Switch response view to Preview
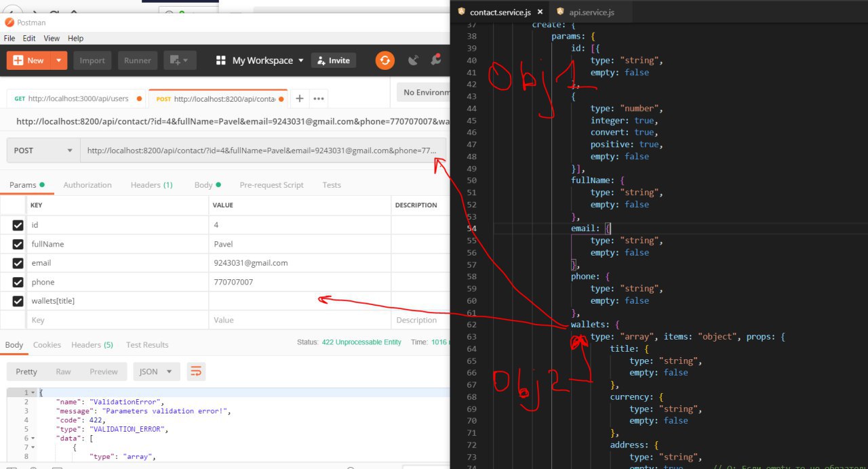This screenshot has height=469, width=868. click(x=104, y=371)
